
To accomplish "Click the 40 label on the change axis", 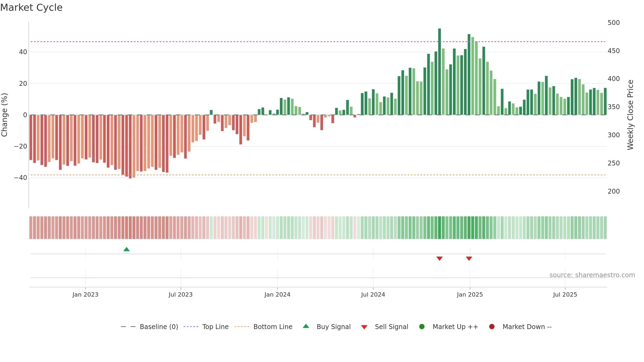I will 23,52.
